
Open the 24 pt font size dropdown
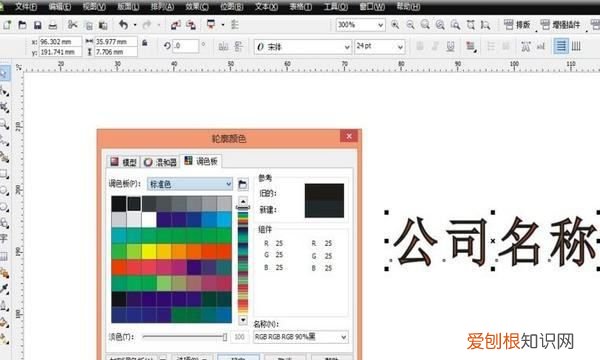click(x=400, y=47)
